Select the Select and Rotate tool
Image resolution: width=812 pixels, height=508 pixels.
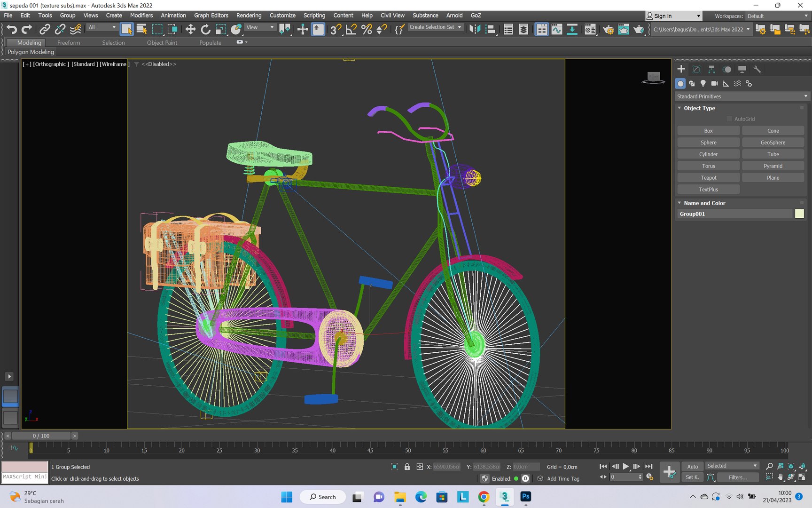pos(205,29)
